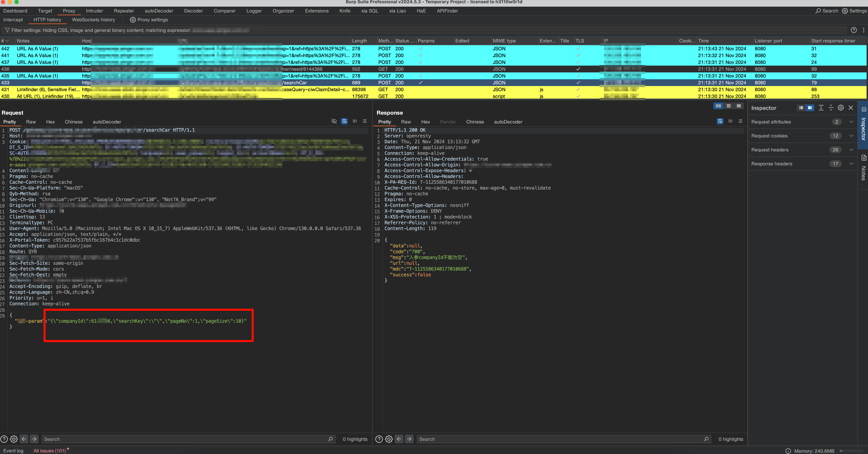868x454 pixels.
Task: Click the filter settings bar
Action: (x=425, y=30)
